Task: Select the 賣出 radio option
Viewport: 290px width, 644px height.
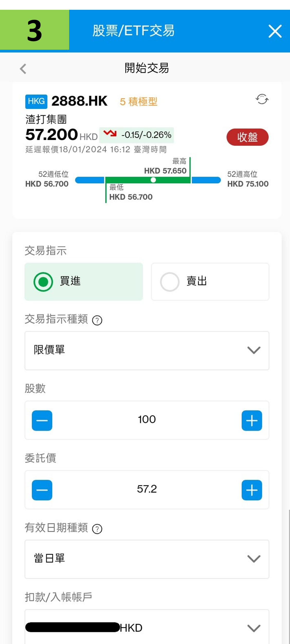Action: click(x=170, y=282)
